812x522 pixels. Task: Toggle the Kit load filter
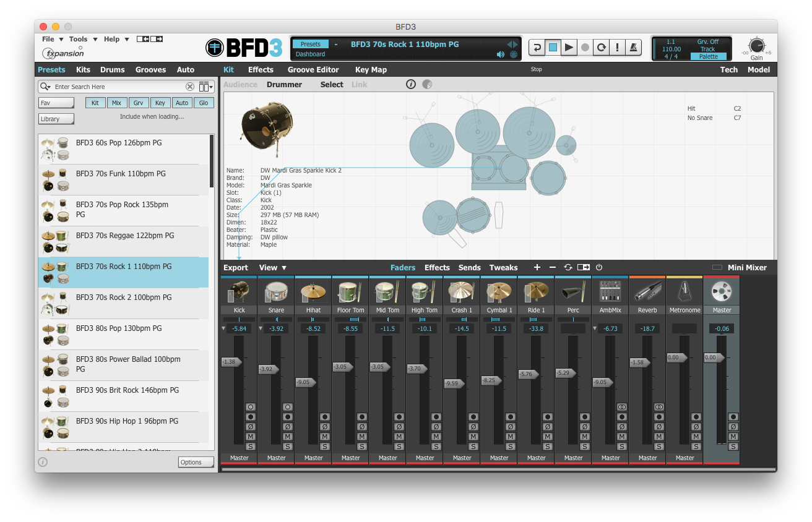(95, 103)
